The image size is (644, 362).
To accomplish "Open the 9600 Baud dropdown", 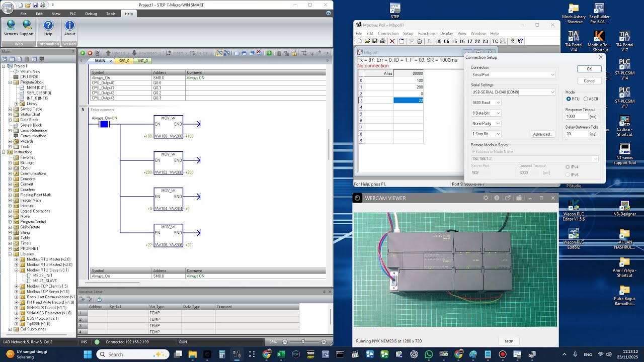I will [x=486, y=103].
